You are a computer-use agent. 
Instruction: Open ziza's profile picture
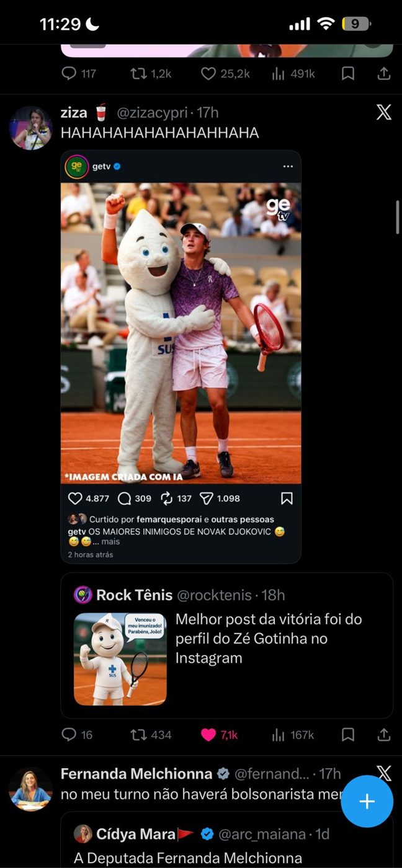click(30, 128)
